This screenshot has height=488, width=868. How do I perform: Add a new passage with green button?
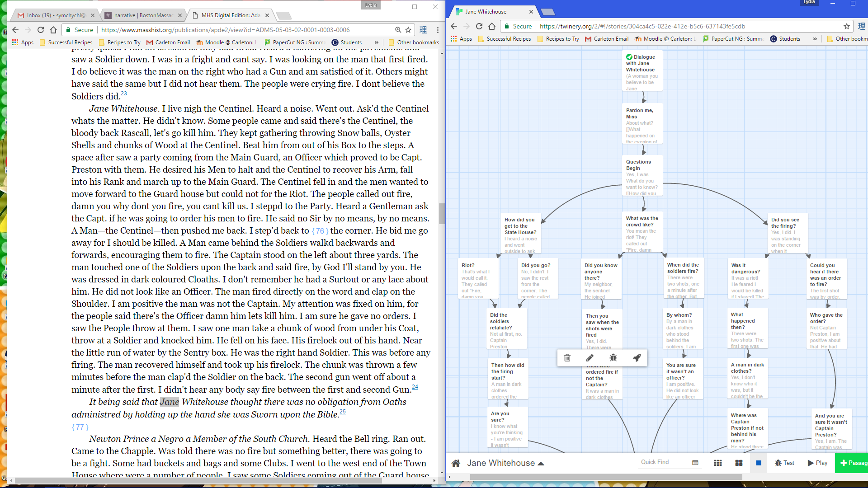[x=853, y=463]
